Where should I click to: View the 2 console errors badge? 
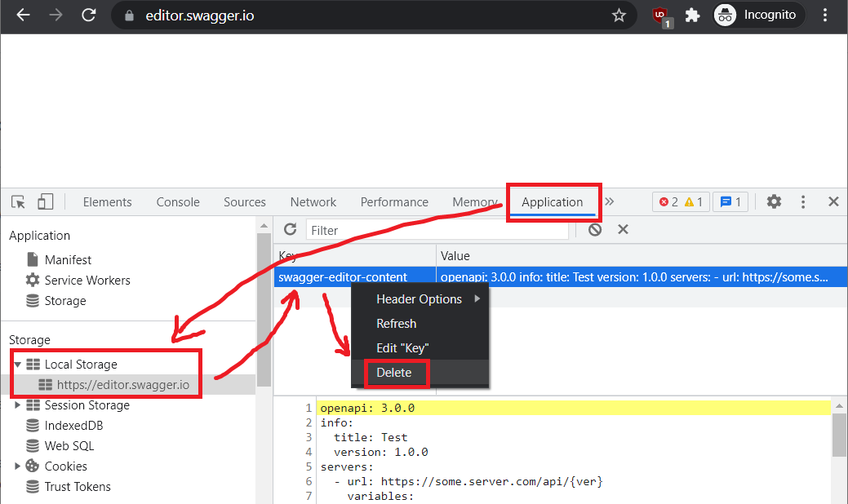pyautogui.click(x=681, y=201)
